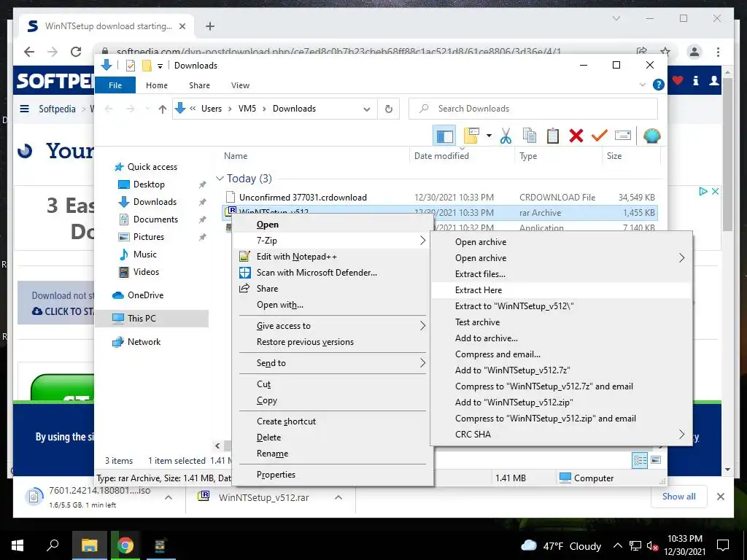Click Open in the context menu

[x=333, y=225]
